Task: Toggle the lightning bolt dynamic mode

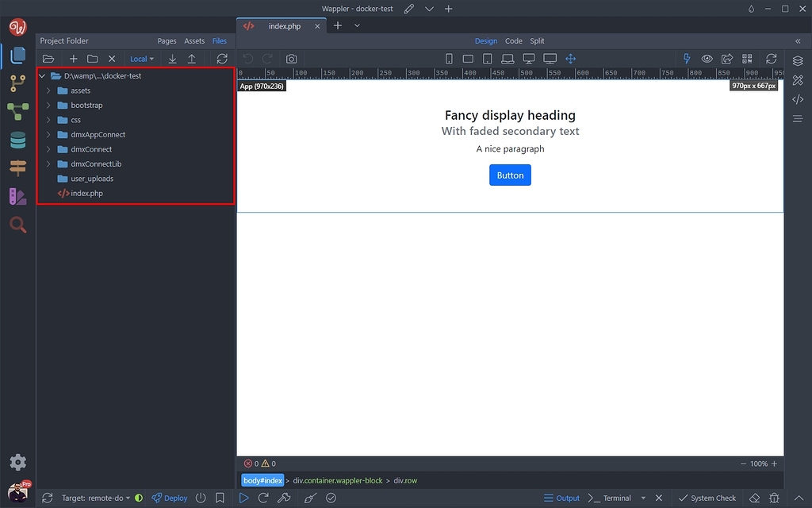Action: (x=687, y=59)
